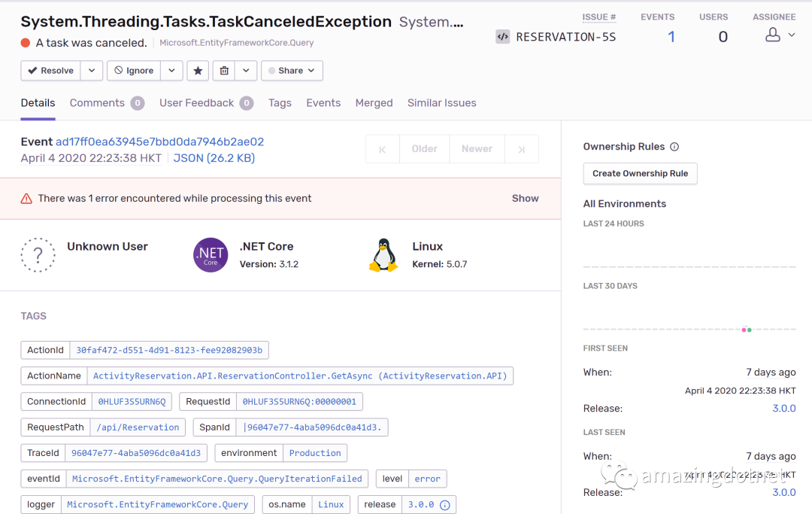Image resolution: width=812 pixels, height=514 pixels.
Task: Expand the Resolve options dropdown arrow
Action: [x=92, y=71]
